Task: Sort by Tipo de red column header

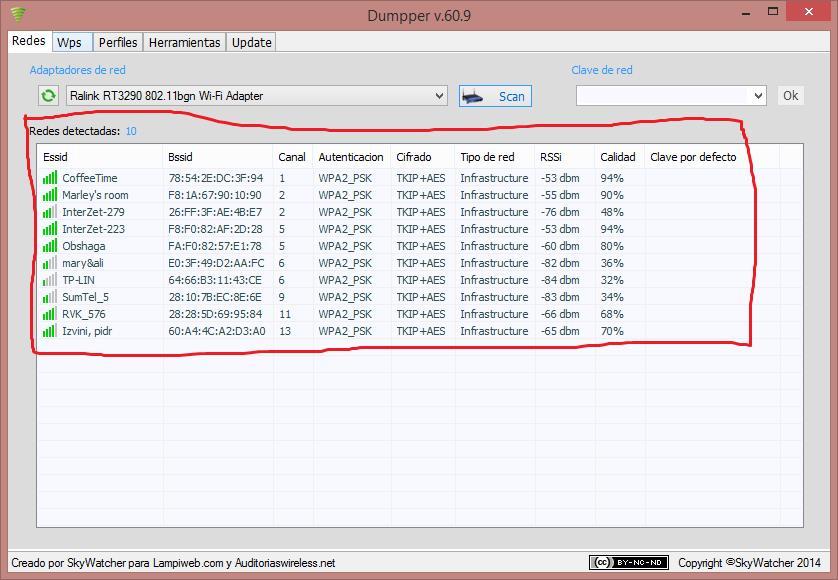Action: [x=494, y=157]
